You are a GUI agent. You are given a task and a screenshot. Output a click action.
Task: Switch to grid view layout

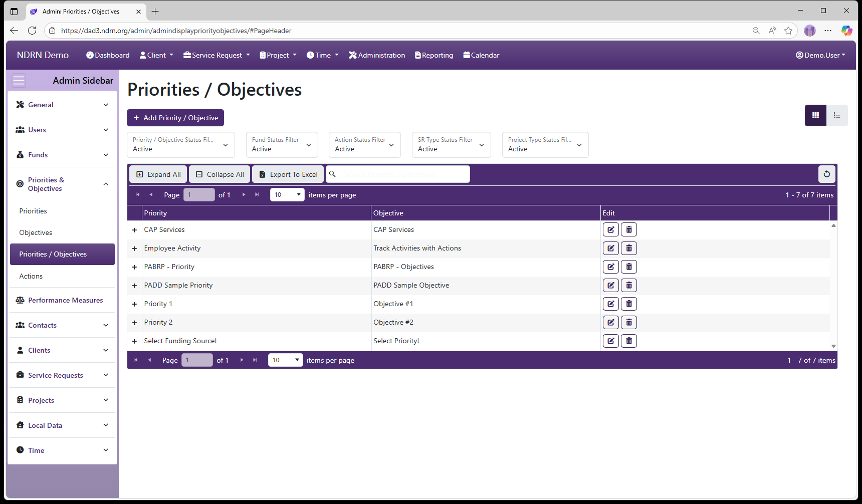[x=815, y=115]
